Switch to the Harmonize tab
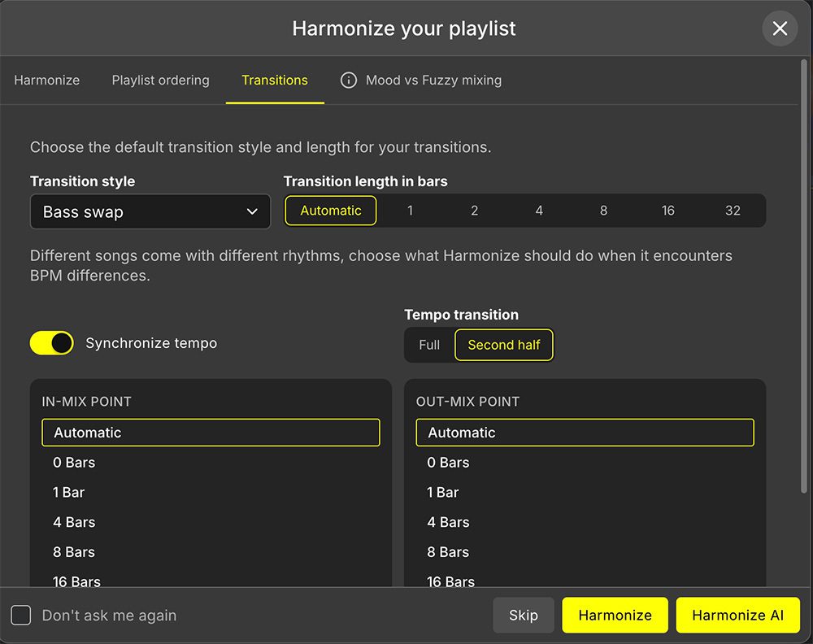Screen dimensions: 813x644 [46, 80]
